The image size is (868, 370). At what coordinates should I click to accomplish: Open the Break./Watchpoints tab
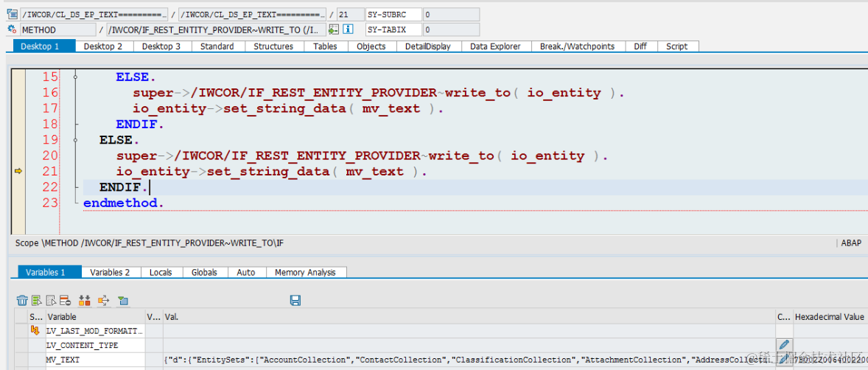coord(578,46)
